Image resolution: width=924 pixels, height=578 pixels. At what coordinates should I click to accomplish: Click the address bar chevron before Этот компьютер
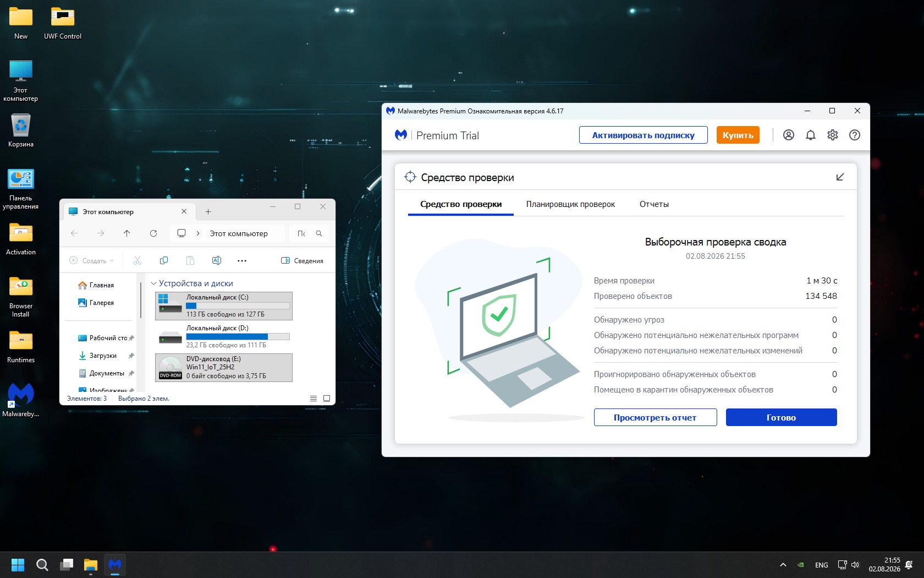click(x=198, y=233)
